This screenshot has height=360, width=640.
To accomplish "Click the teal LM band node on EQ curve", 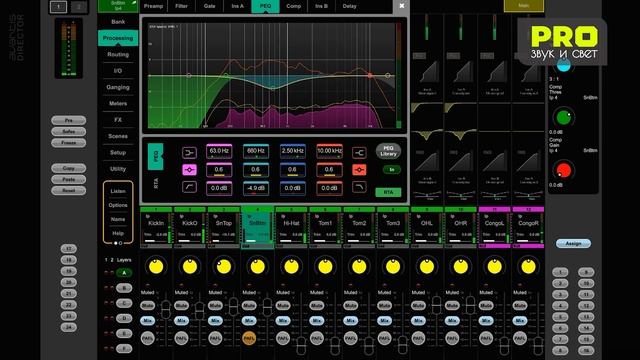I will (273, 87).
